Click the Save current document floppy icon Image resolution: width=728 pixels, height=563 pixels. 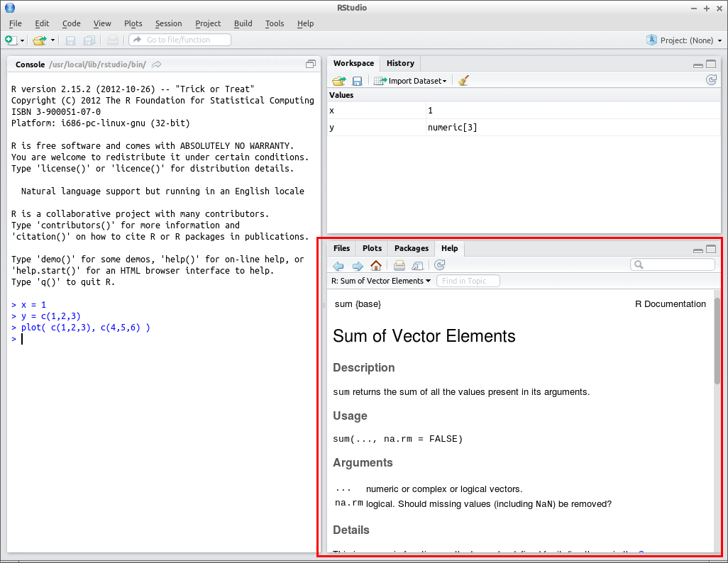coord(70,41)
